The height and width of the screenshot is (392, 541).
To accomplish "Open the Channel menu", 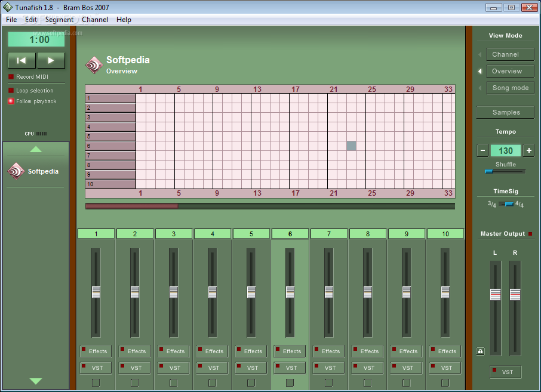I will [95, 20].
